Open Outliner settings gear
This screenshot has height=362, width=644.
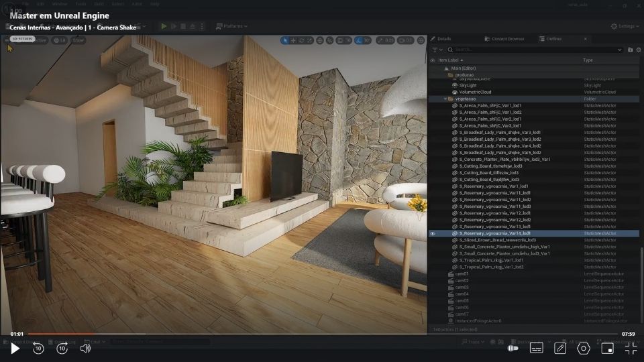point(639,50)
